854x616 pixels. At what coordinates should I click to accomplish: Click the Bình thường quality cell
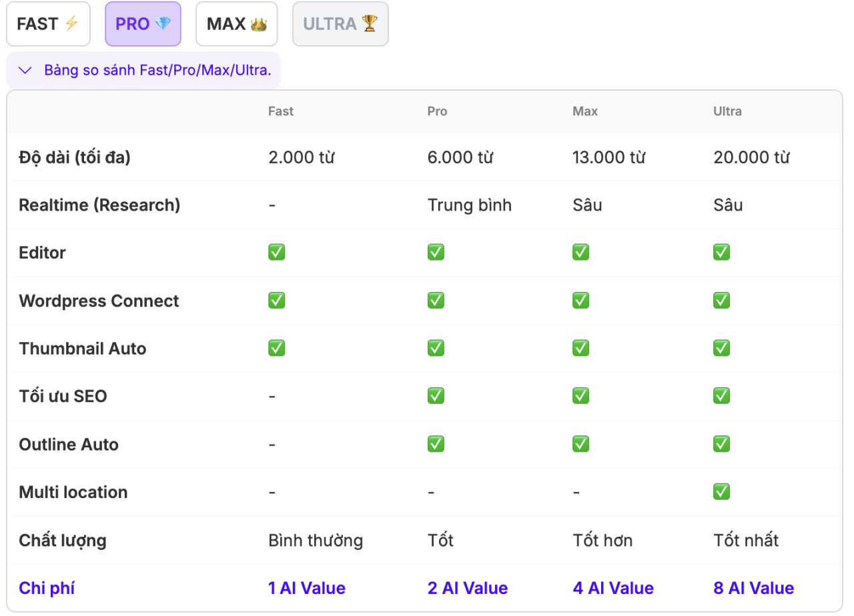pos(316,541)
